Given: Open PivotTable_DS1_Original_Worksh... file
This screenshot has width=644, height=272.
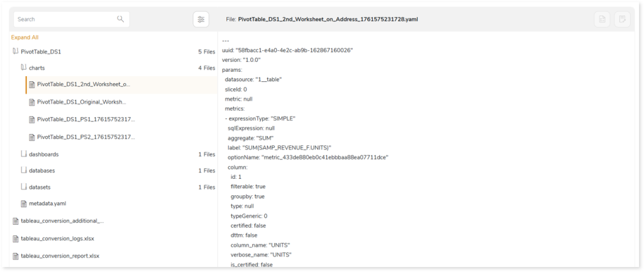Looking at the screenshot, I should (82, 102).
